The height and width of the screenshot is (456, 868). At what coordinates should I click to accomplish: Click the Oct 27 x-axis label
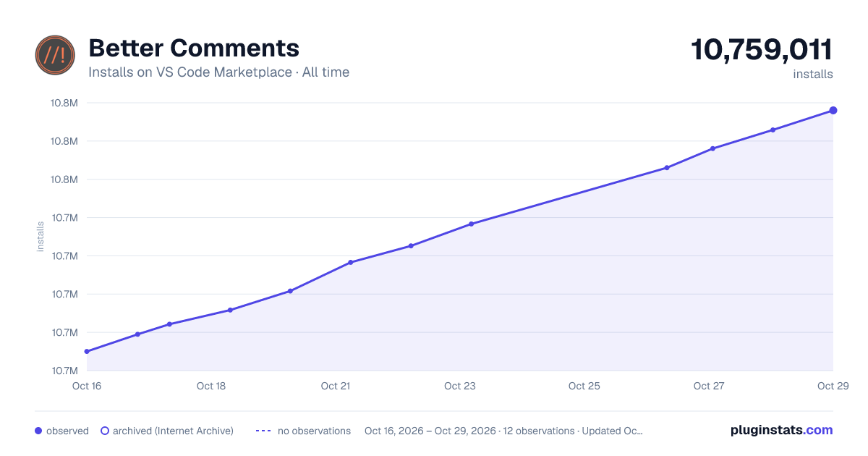tap(709, 386)
